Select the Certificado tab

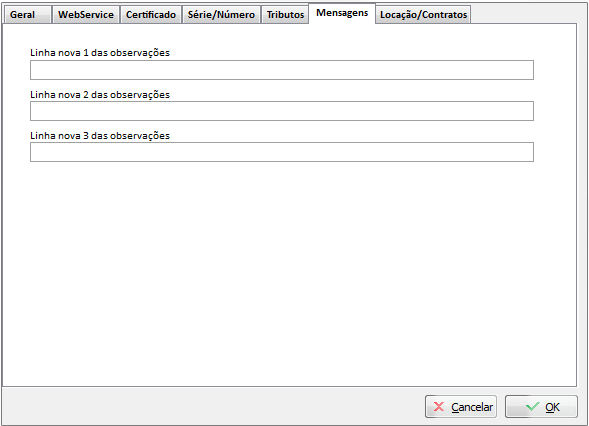click(x=151, y=15)
